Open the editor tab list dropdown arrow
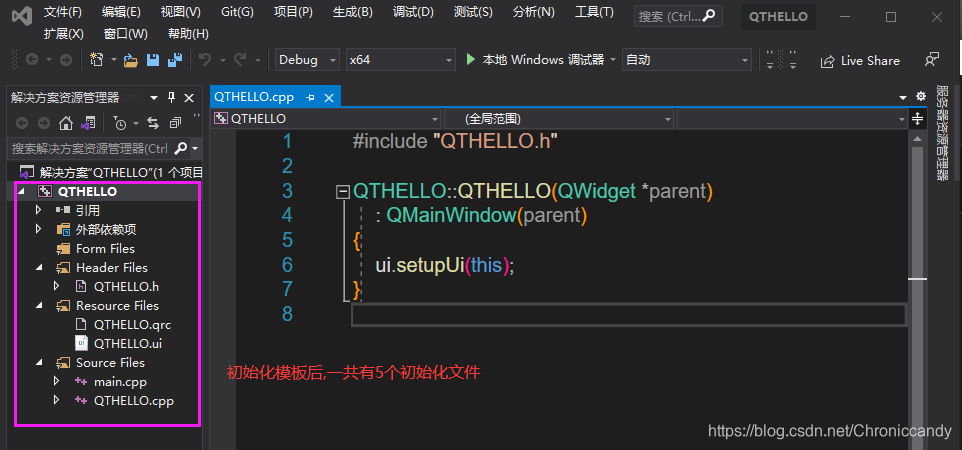 [902, 97]
